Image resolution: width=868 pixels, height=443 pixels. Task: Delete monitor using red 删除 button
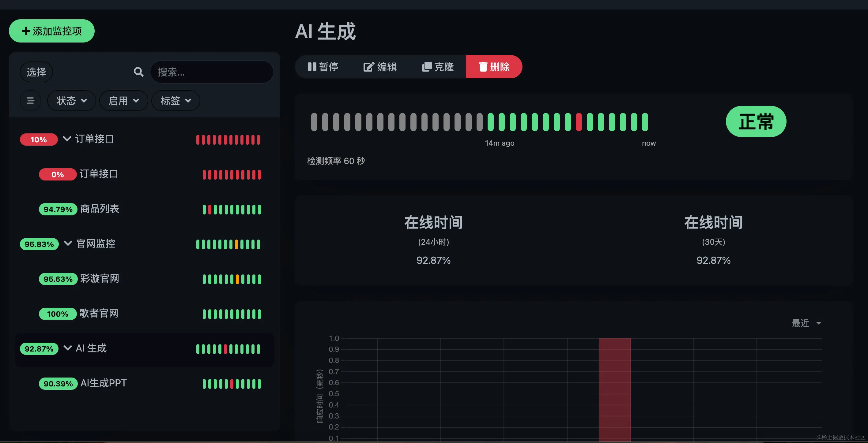(494, 67)
